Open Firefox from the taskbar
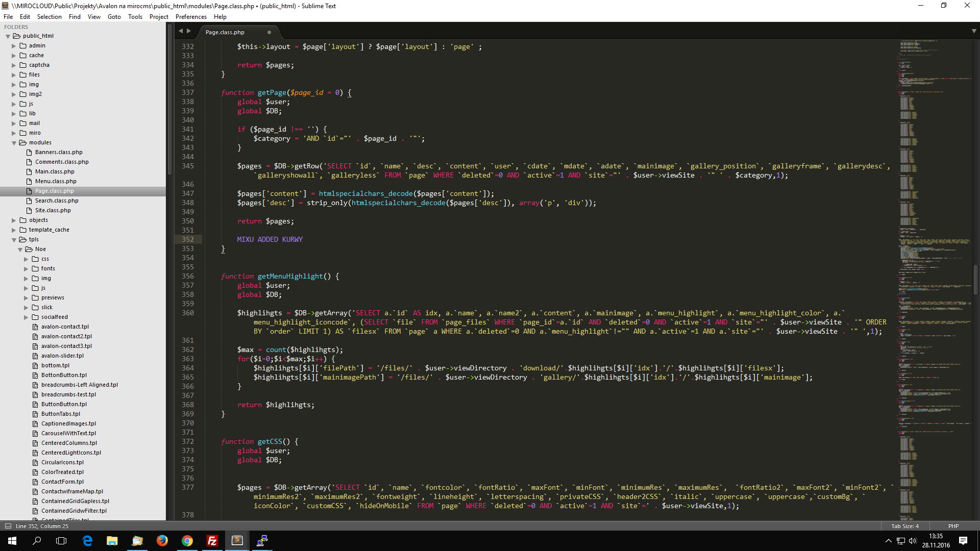Image resolution: width=980 pixels, height=551 pixels. click(162, 541)
